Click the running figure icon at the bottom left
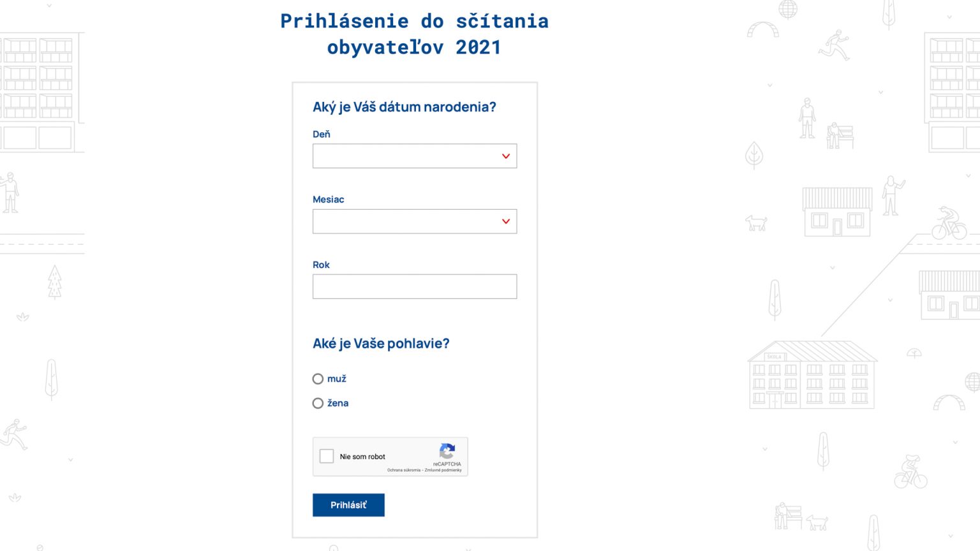The height and width of the screenshot is (551, 980). pos(14,434)
